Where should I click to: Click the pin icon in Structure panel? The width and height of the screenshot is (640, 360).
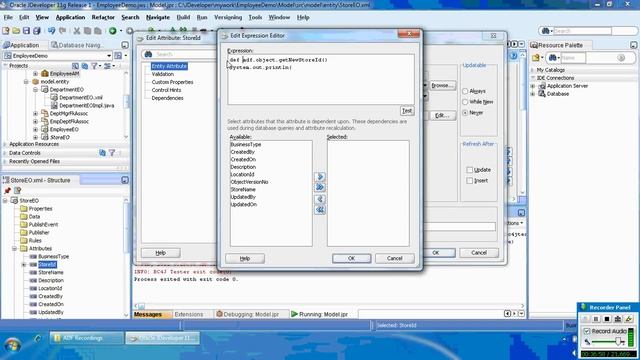click(x=7, y=191)
